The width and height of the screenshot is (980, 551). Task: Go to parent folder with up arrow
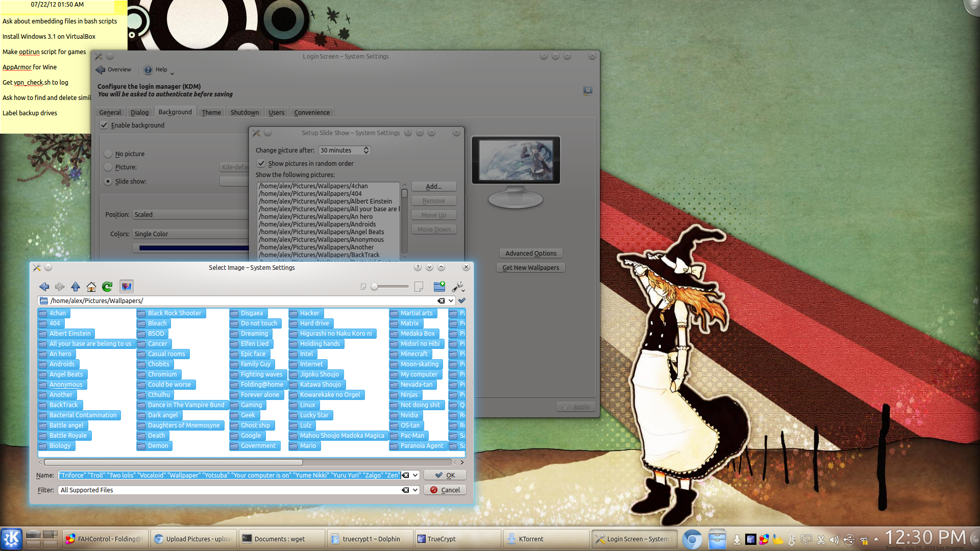pyautogui.click(x=76, y=287)
